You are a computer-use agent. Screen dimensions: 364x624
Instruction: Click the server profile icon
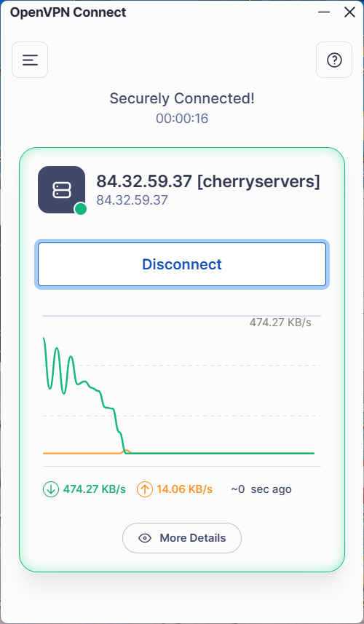[62, 189]
